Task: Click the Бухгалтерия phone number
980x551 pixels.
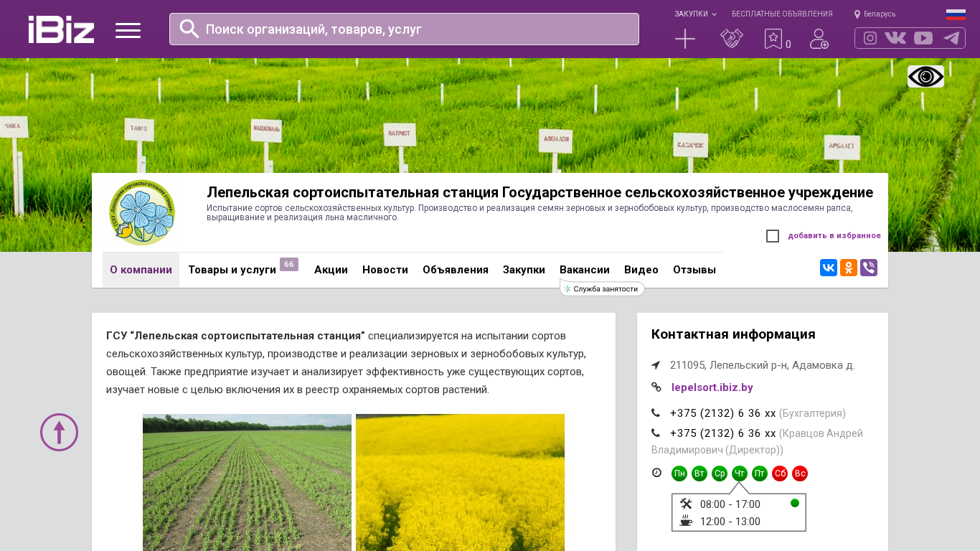Action: pos(723,413)
